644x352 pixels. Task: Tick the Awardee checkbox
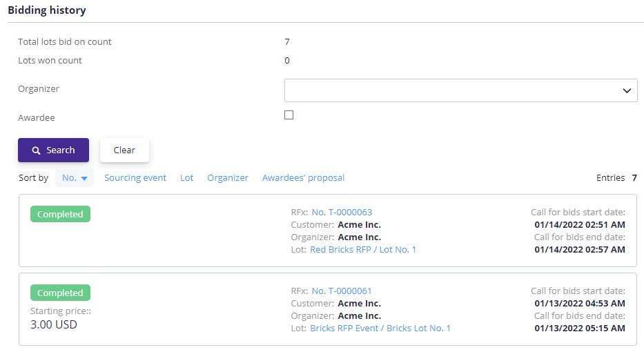289,115
